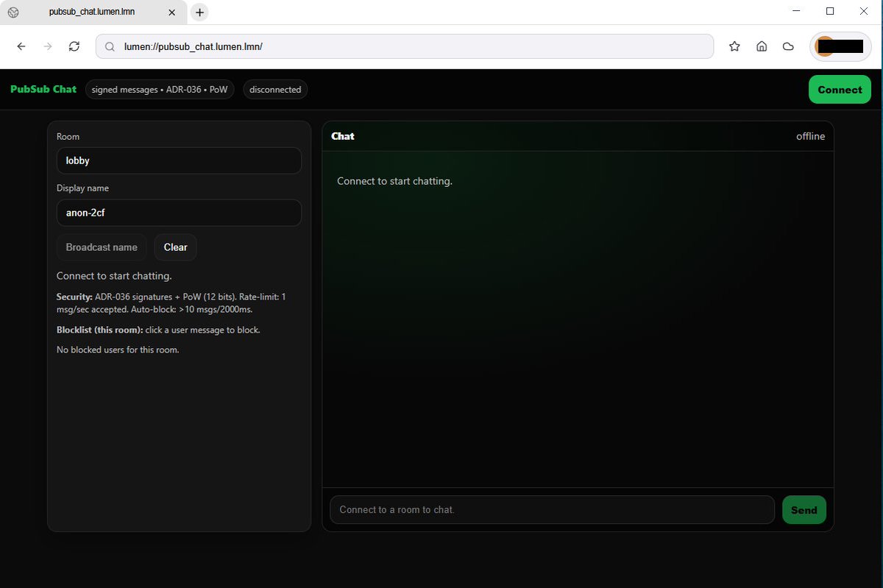Viewport: 883px width, 588px height.
Task: Click the offline status in chat header
Action: coord(810,136)
